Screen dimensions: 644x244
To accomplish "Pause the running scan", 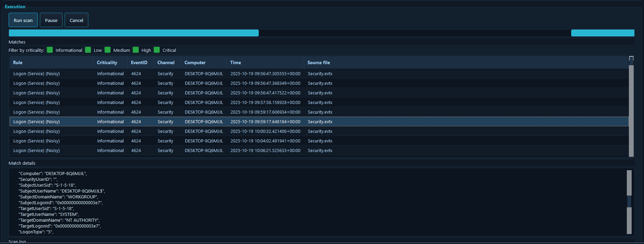I will click(x=51, y=20).
